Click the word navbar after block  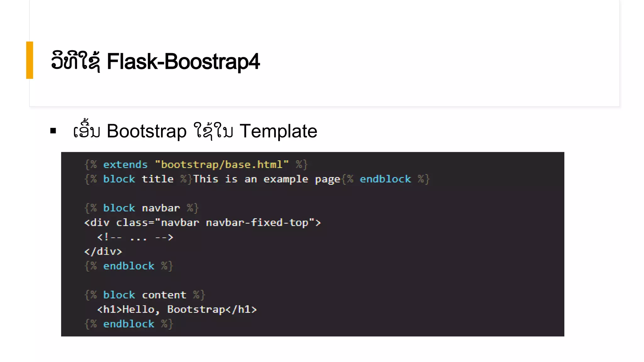tap(161, 208)
